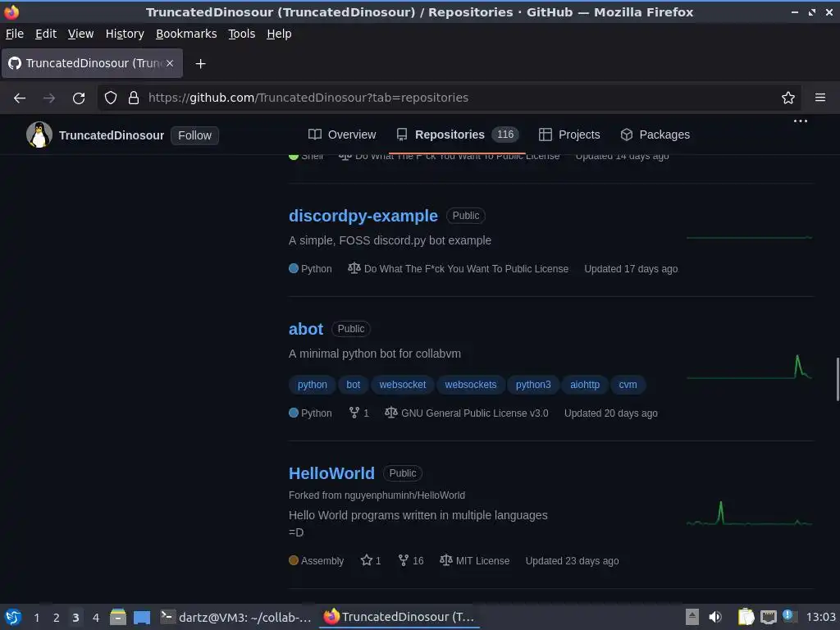Click the network monitor tray icon

(x=768, y=617)
